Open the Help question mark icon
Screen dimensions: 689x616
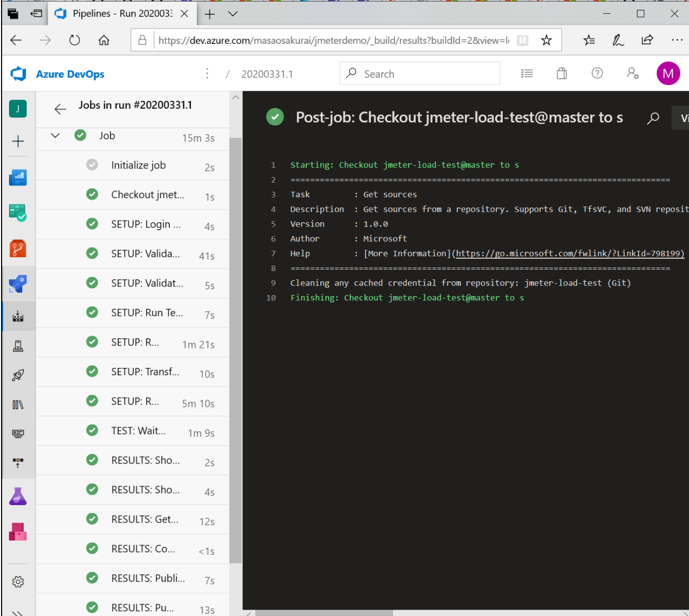[597, 74]
